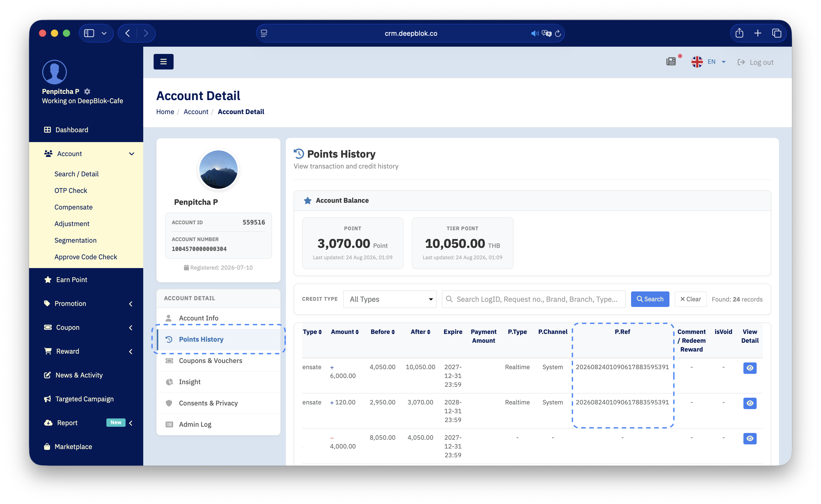Toggle the hamburger sidebar menu button
Image resolution: width=821 pixels, height=504 pixels.
pyautogui.click(x=163, y=62)
